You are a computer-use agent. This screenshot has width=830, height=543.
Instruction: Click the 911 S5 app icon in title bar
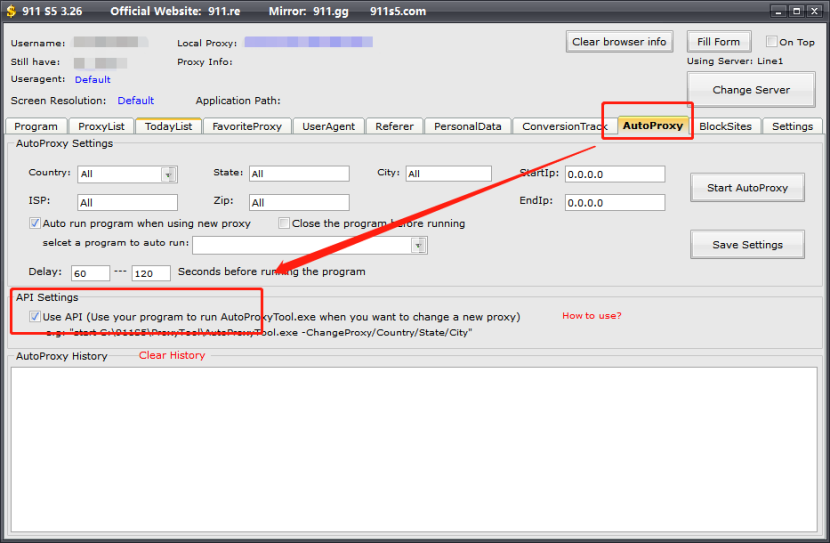[10, 11]
